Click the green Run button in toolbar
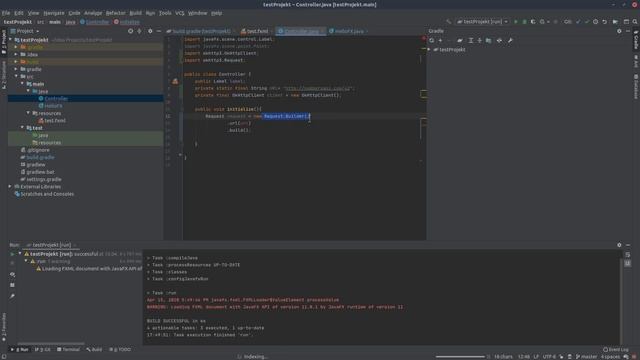The image size is (640, 360). [x=516, y=22]
